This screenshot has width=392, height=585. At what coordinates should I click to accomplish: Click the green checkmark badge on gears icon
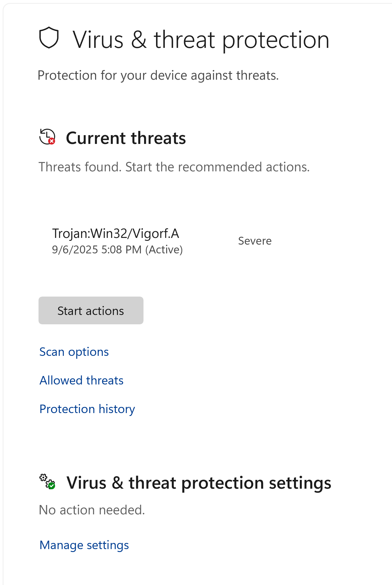point(52,486)
